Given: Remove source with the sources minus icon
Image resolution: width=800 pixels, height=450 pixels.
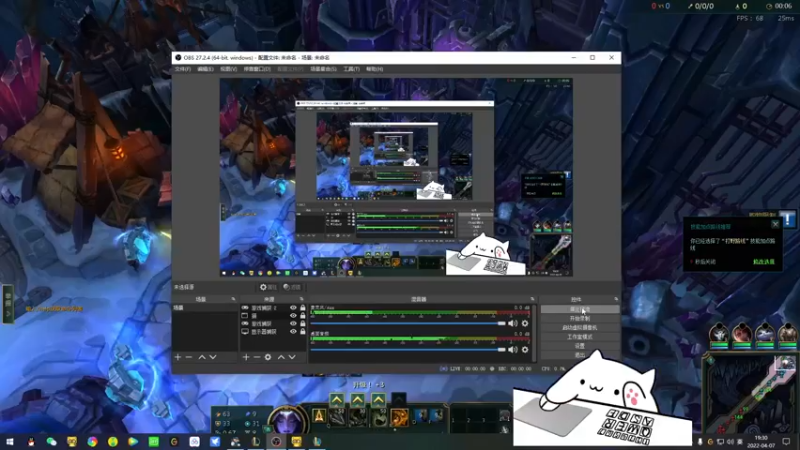Looking at the screenshot, I should [x=257, y=357].
